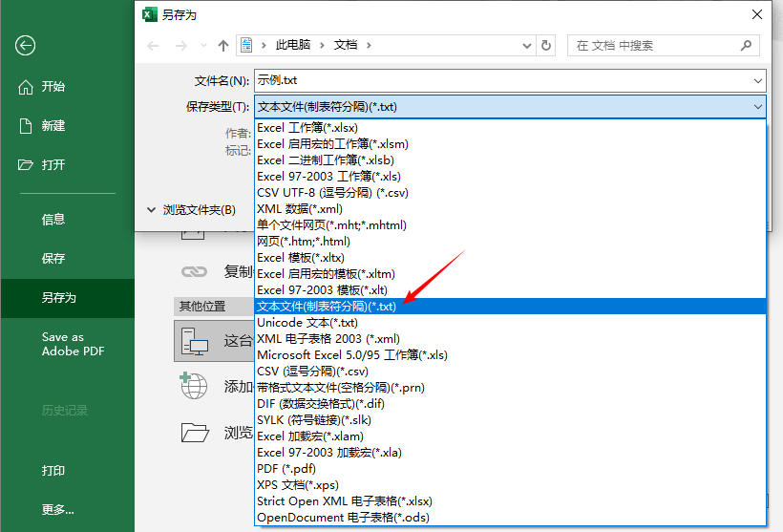The width and height of the screenshot is (783, 532).
Task: Select highlighted 文本文件(制表符分隔)(*.txt) list item
Action: (x=510, y=307)
